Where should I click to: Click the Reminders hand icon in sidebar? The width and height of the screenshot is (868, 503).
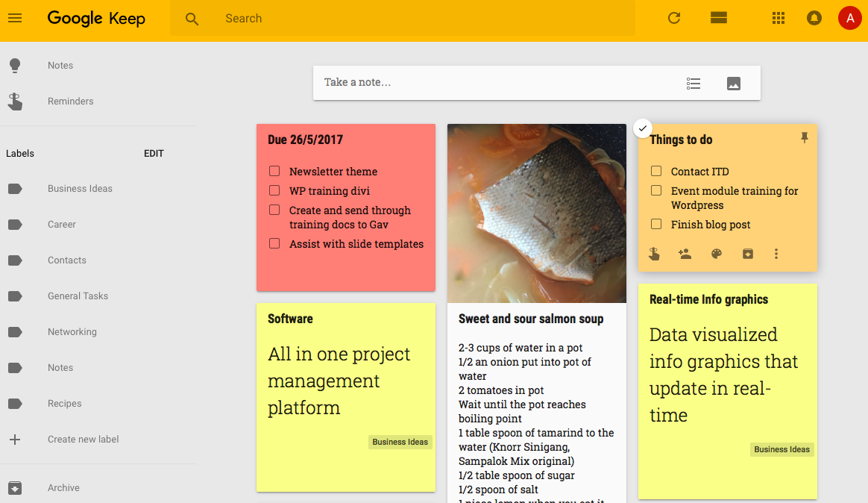click(15, 101)
